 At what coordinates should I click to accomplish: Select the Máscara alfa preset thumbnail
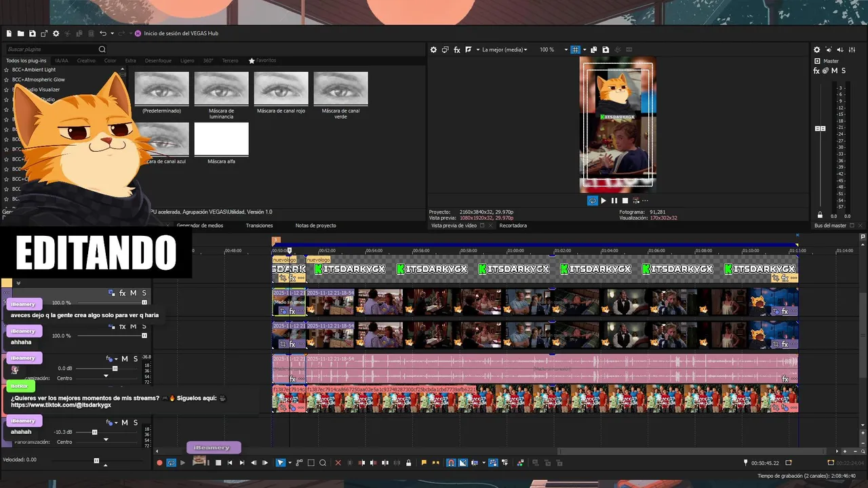pyautogui.click(x=221, y=139)
